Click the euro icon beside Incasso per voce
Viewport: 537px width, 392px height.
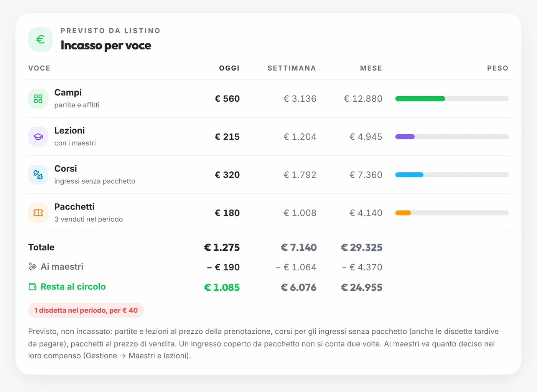[40, 39]
